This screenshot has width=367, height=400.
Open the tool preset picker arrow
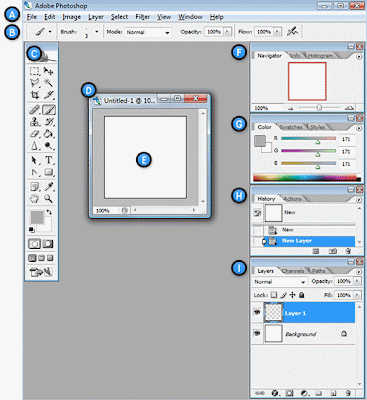tap(50, 32)
